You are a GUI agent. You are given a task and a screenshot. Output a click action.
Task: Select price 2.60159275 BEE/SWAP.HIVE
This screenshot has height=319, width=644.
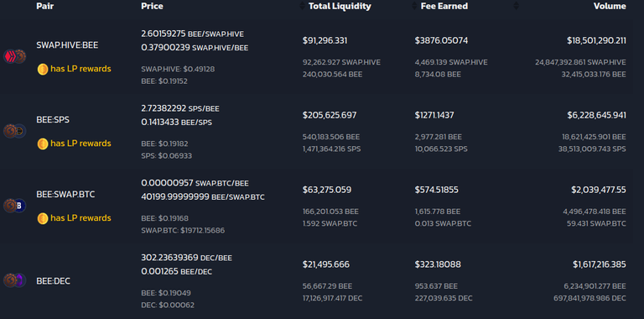(192, 34)
